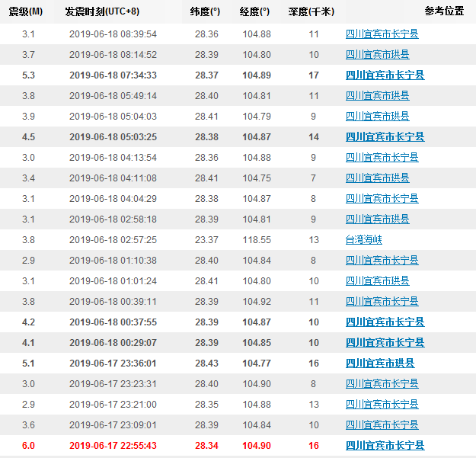This screenshot has width=476, height=458.
Task: Open location link for the 4.1 magnitude earthquake
Action: (385, 342)
